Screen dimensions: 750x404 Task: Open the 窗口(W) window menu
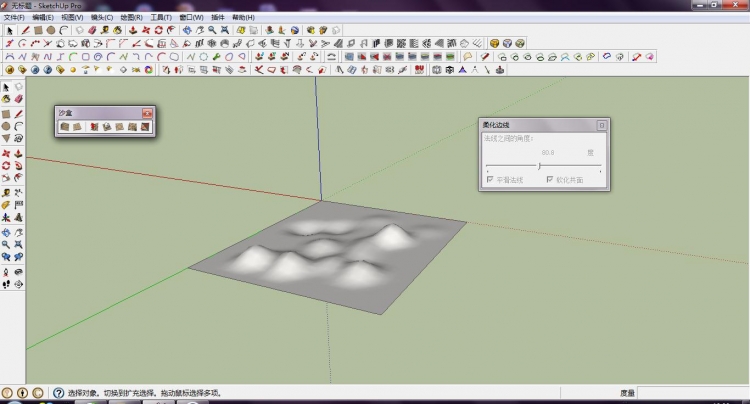191,17
